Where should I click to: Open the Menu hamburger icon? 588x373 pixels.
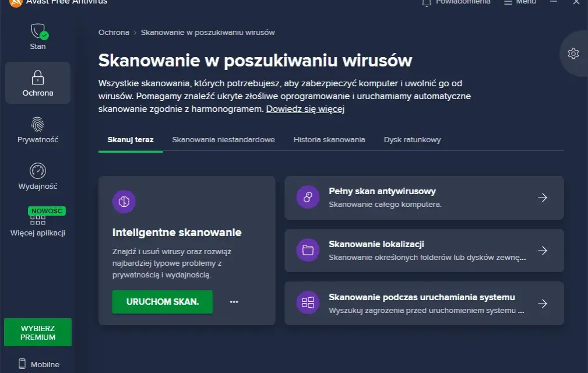coord(508,2)
